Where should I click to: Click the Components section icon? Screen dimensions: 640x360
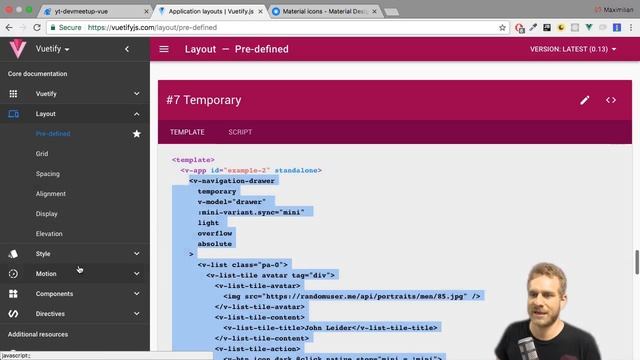click(13, 294)
